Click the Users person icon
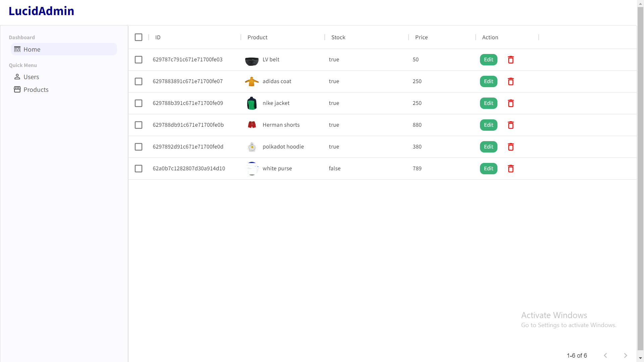The width and height of the screenshot is (644, 362). coord(17,77)
